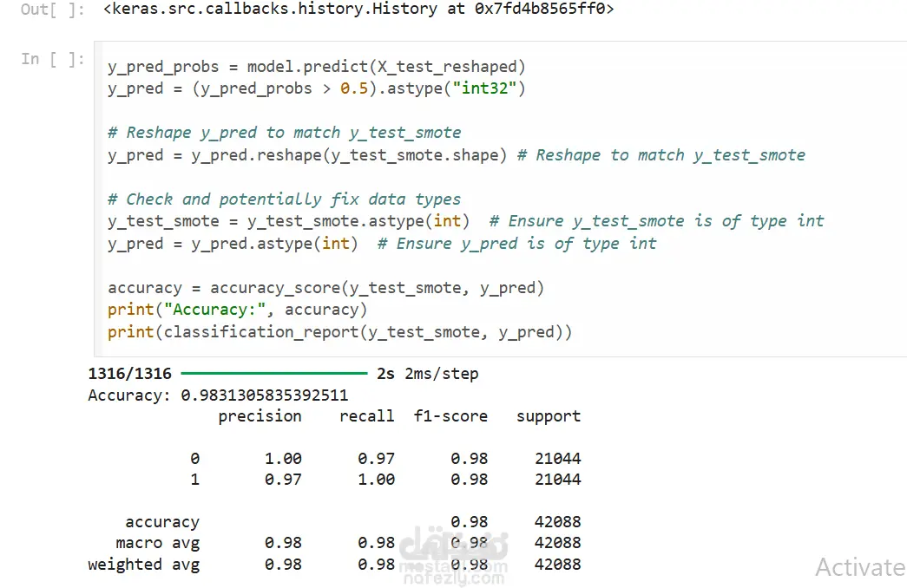Click the Out[ ]: output prompt label
Viewport: 907px width, 588px height.
pos(53,10)
